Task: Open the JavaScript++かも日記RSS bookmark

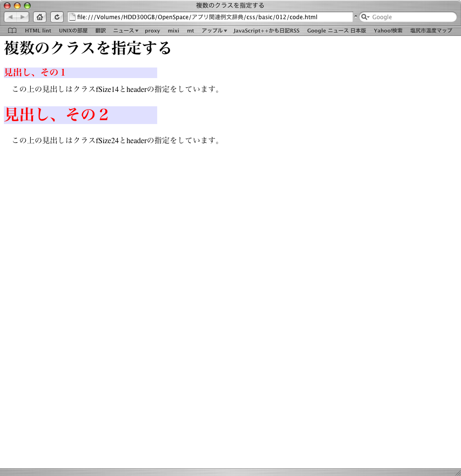Action: click(x=266, y=31)
